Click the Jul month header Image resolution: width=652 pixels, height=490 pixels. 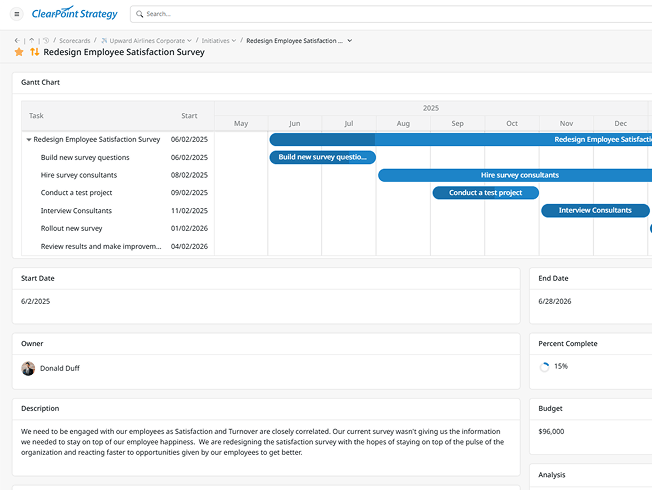(349, 124)
